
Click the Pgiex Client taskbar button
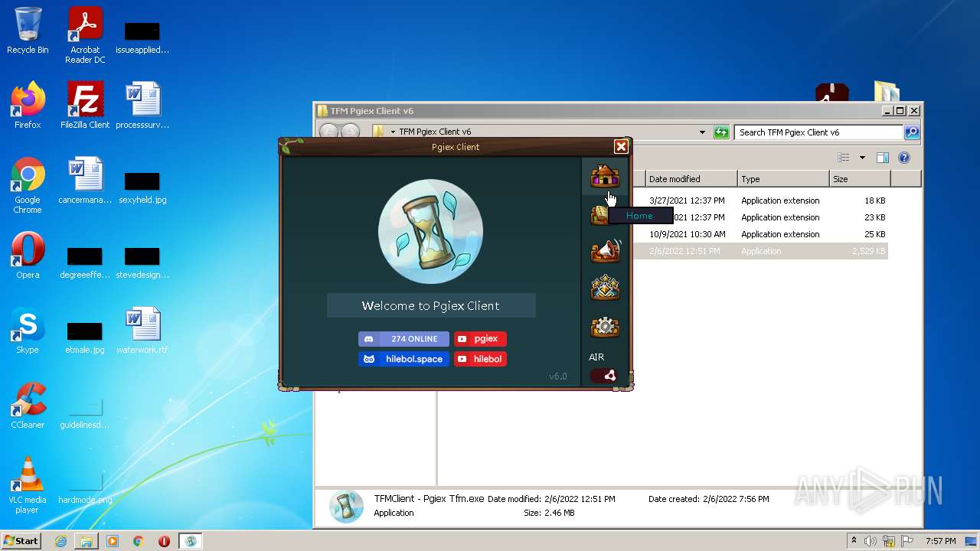[x=190, y=541]
